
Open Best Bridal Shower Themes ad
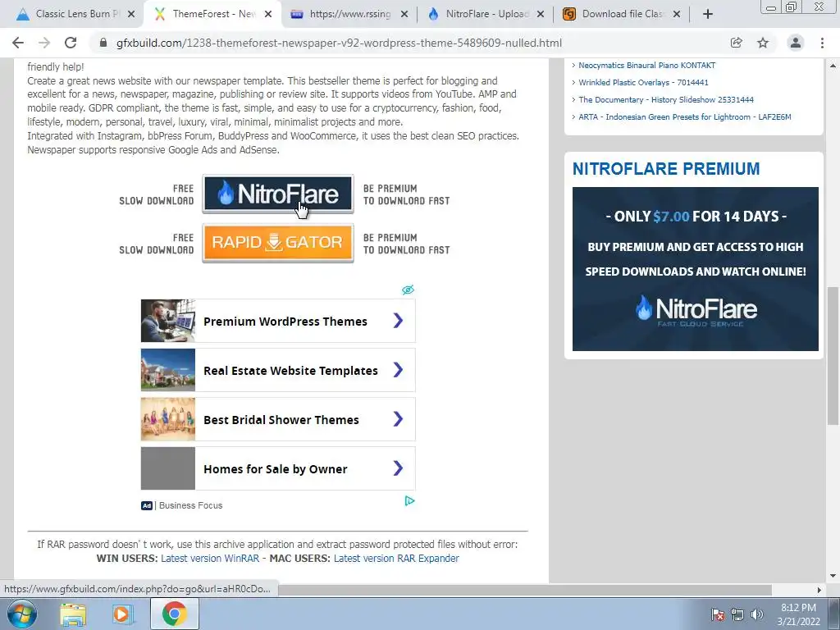pos(278,419)
